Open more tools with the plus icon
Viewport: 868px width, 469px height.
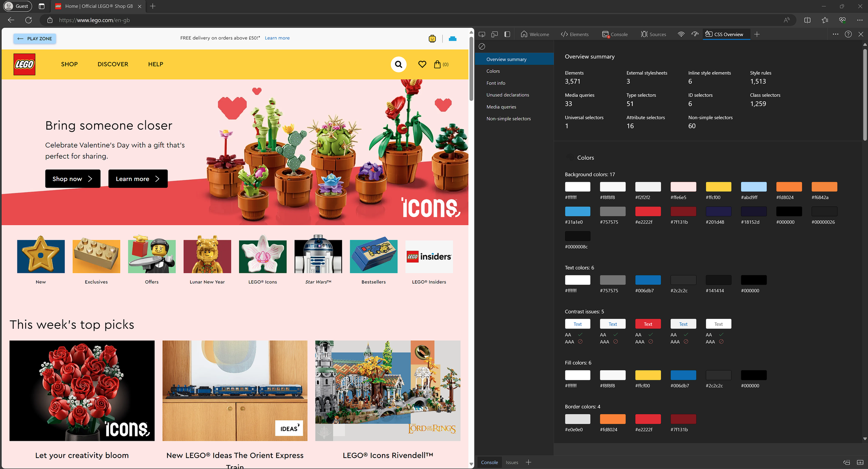point(757,34)
